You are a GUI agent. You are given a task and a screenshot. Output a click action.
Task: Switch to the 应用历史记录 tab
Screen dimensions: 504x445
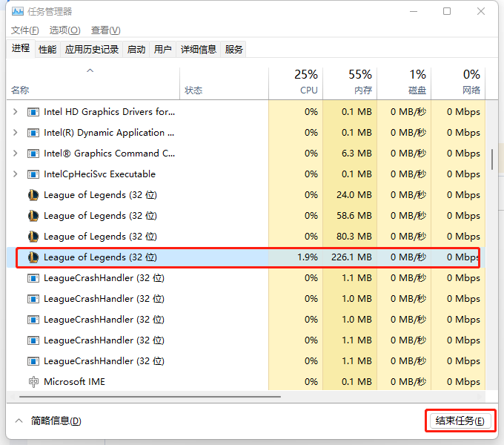pyautogui.click(x=92, y=50)
